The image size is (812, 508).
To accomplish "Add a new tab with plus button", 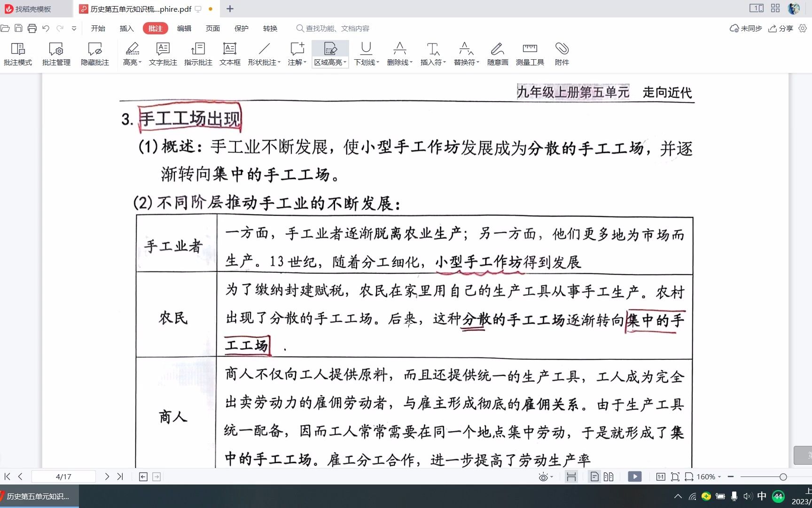I will point(230,9).
